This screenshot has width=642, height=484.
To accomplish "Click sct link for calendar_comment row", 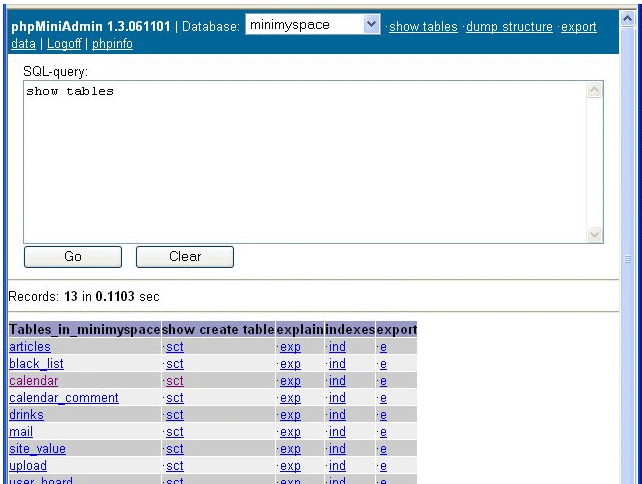I will [175, 398].
